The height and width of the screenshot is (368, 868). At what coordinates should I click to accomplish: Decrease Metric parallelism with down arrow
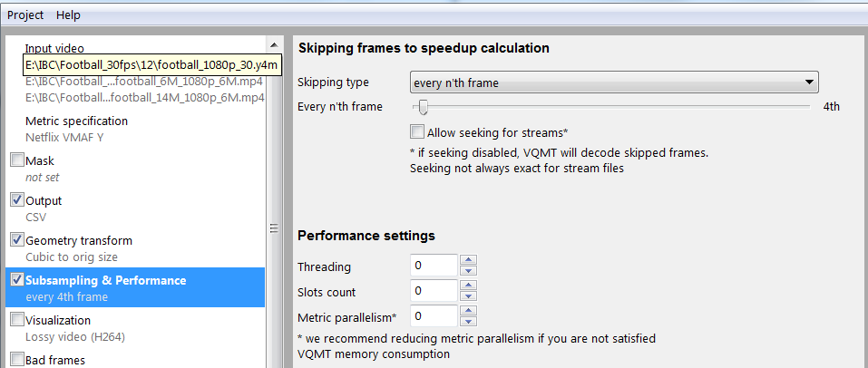point(468,321)
